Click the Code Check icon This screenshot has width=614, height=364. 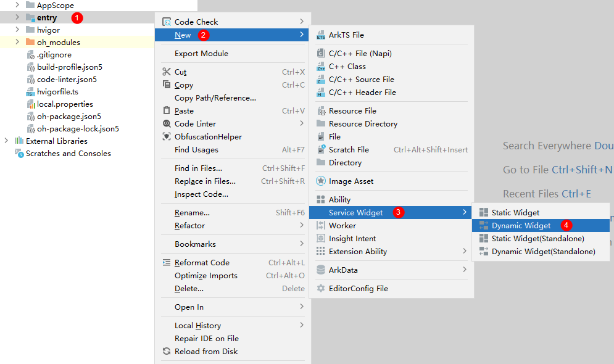(x=166, y=22)
